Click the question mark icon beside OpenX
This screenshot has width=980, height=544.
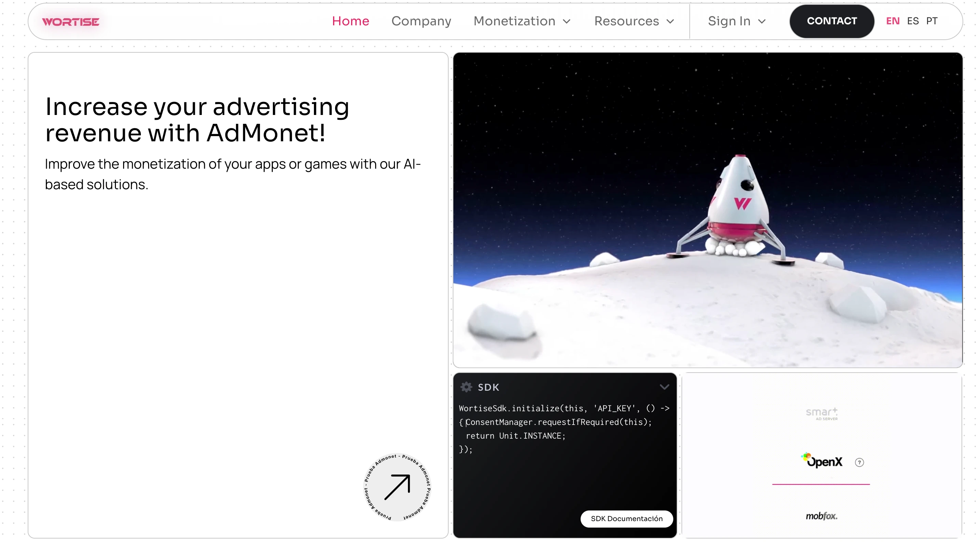pyautogui.click(x=859, y=462)
